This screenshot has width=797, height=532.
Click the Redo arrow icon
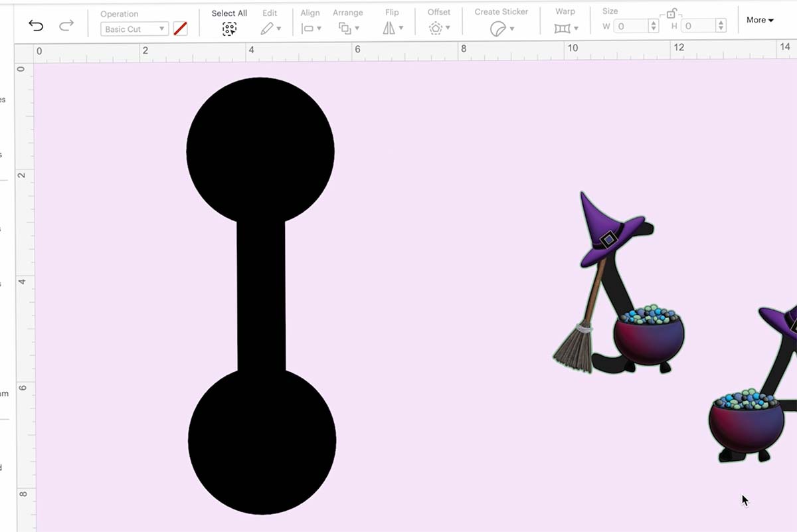(66, 26)
